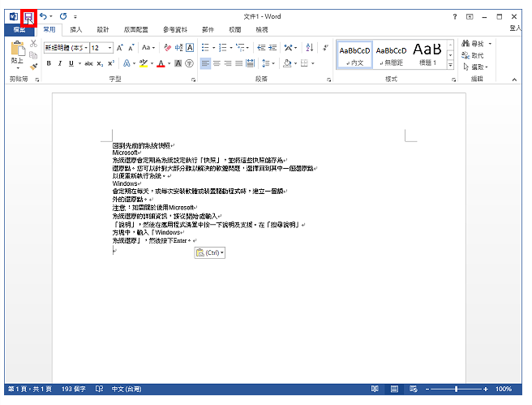
Task: Open the Select menu button
Action: [x=475, y=67]
